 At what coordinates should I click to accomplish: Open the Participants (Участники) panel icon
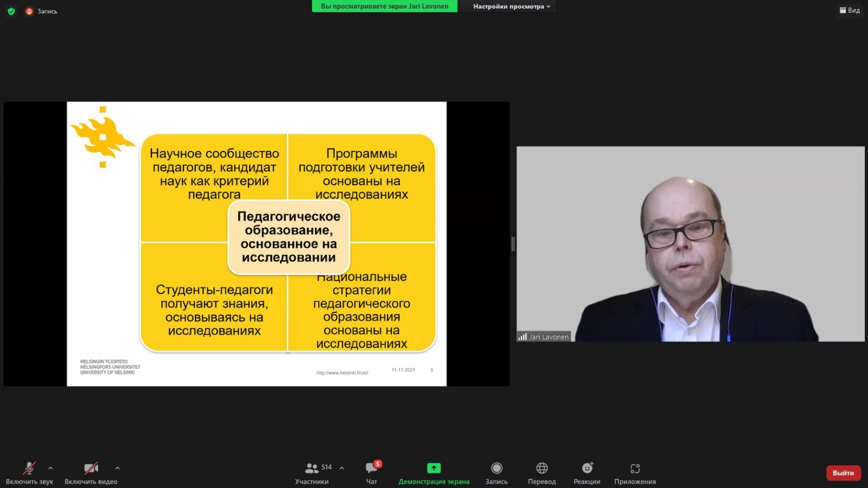coord(312,468)
